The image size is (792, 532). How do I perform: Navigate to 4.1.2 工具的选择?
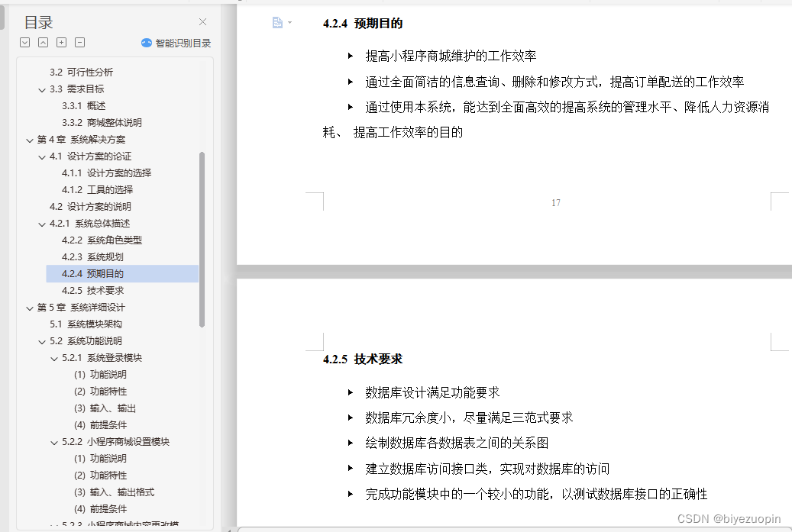[x=98, y=189]
